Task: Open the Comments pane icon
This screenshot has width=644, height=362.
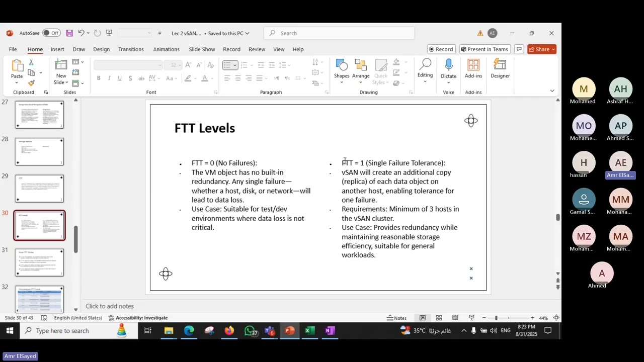Action: [519, 49]
